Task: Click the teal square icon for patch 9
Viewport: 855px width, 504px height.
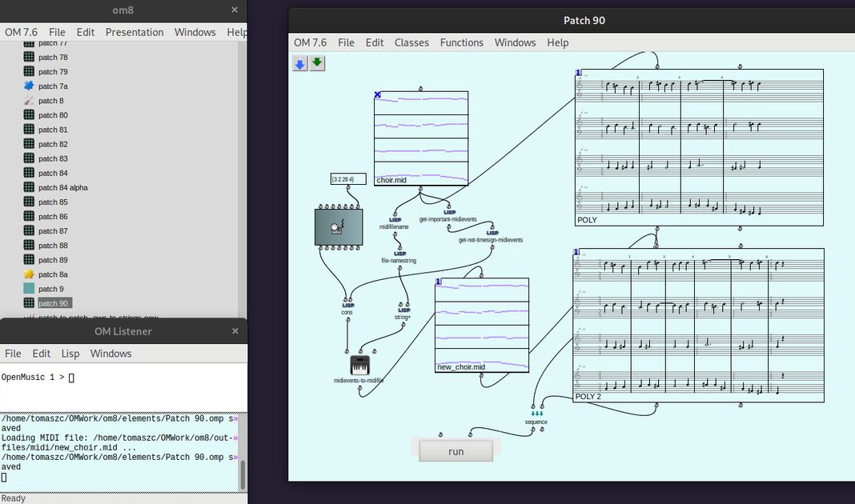Action: point(29,289)
